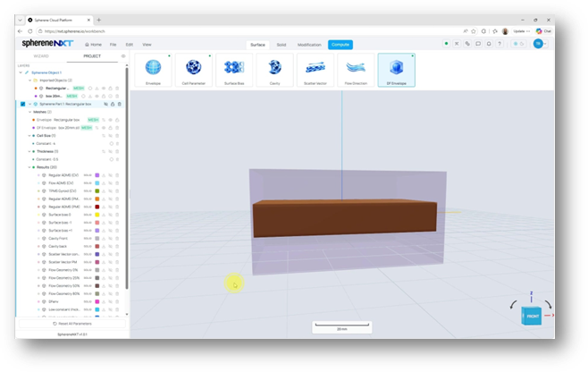Download the Rectangular imported mesh
The height and width of the screenshot is (372, 588).
[x=97, y=89]
